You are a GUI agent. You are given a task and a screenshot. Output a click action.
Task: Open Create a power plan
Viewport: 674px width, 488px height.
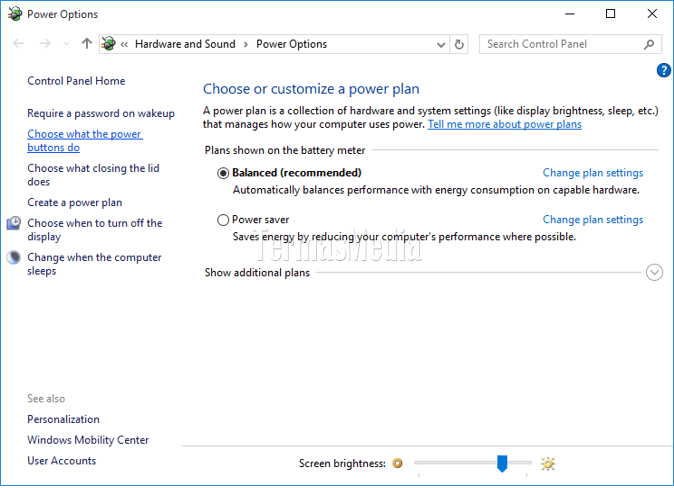[x=75, y=203]
